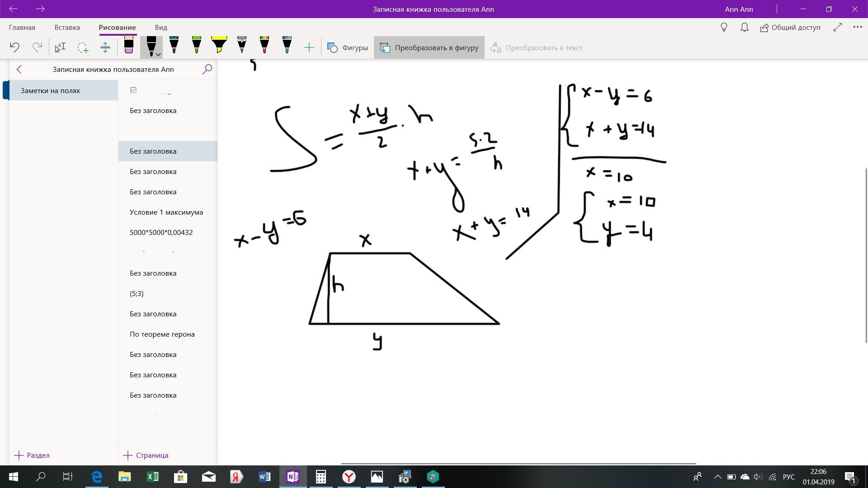Toggle the Convert to Shape button

pos(429,47)
